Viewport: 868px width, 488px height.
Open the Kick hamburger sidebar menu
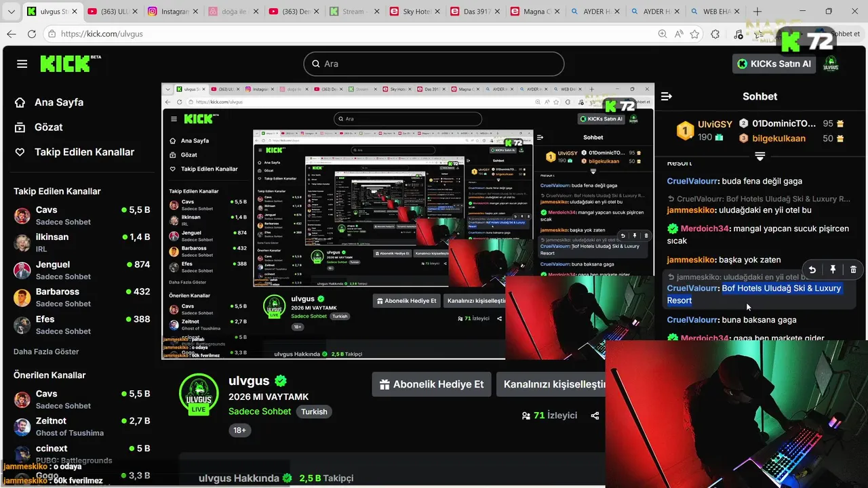[x=22, y=64]
